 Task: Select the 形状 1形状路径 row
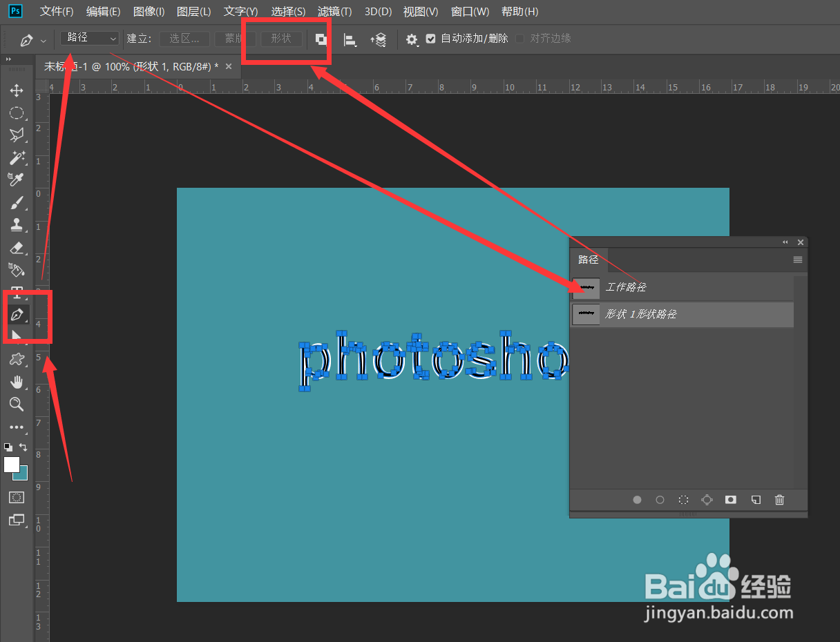(x=682, y=314)
